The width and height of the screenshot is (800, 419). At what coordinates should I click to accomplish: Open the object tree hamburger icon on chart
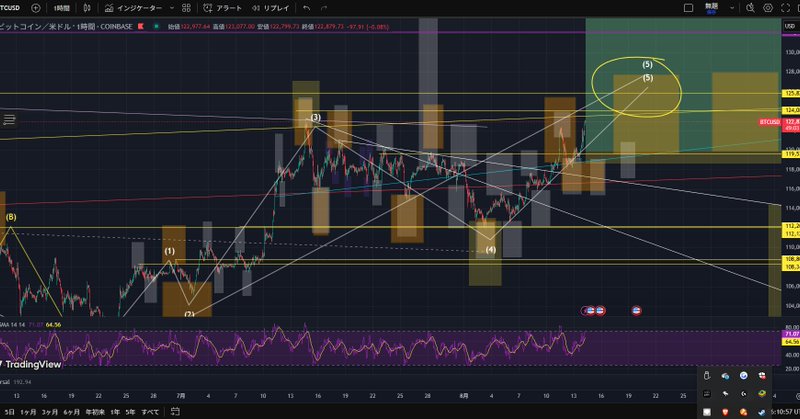9,120
